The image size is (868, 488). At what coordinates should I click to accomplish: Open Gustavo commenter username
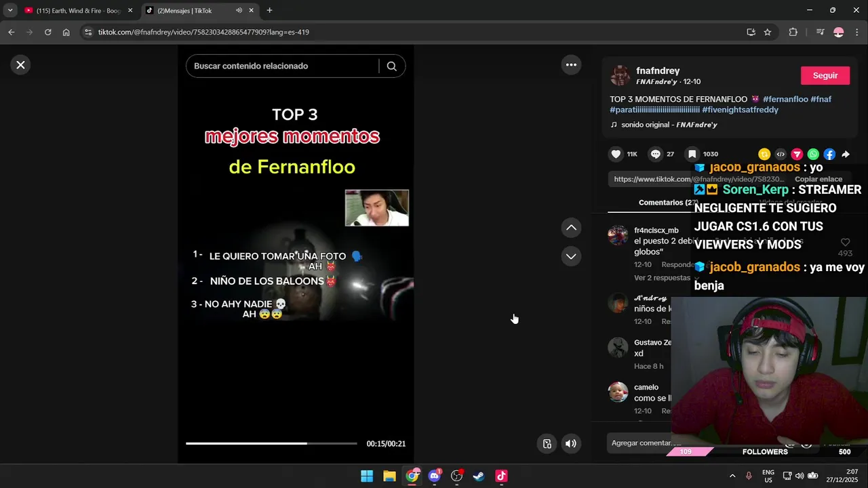pyautogui.click(x=652, y=343)
